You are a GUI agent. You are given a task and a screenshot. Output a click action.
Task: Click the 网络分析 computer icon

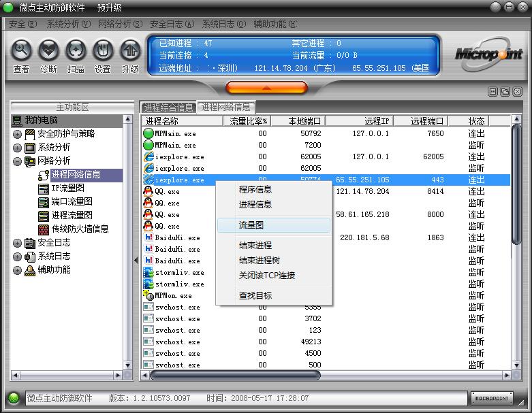pos(30,162)
